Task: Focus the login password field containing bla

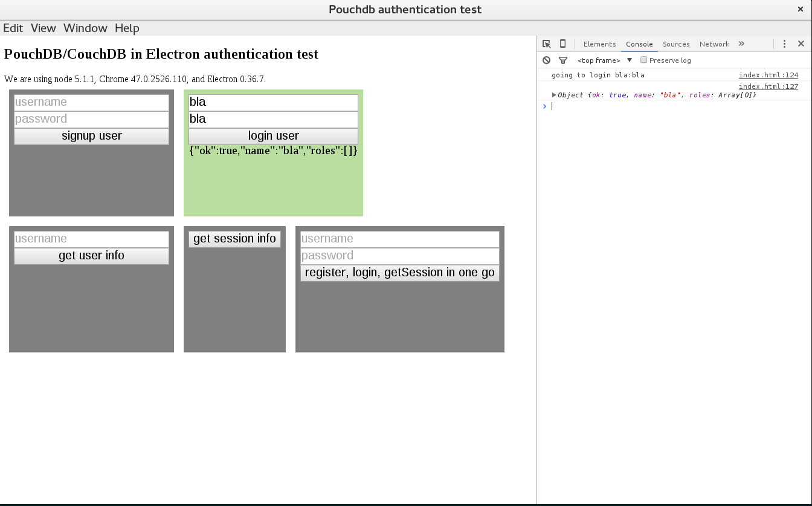Action: (x=274, y=119)
